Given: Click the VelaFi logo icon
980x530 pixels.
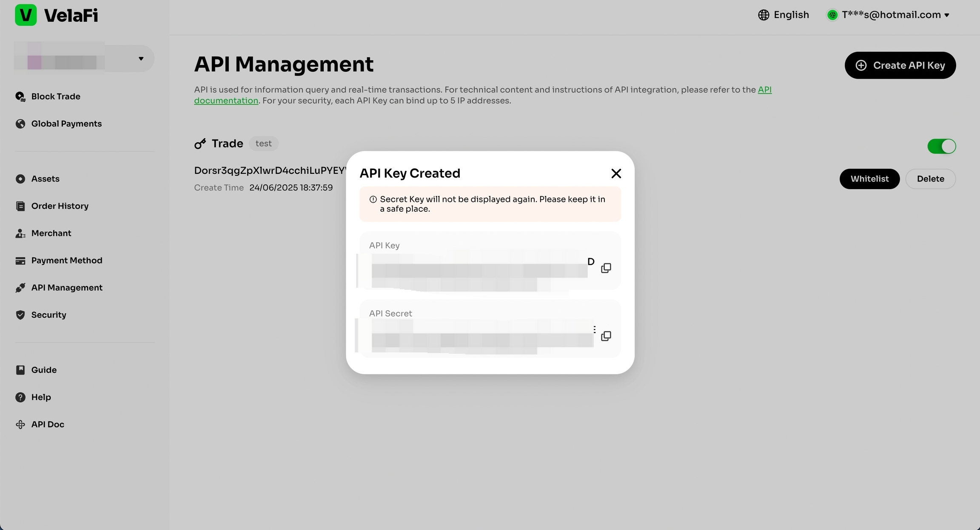Looking at the screenshot, I should (x=26, y=15).
